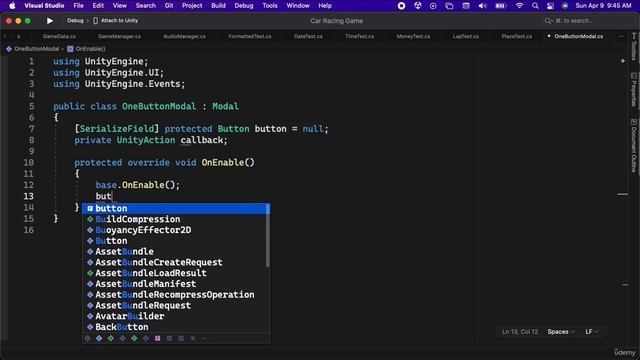The image size is (640, 360).
Task: Open macOS Spotlight search icon
Action: (x=535, y=6)
